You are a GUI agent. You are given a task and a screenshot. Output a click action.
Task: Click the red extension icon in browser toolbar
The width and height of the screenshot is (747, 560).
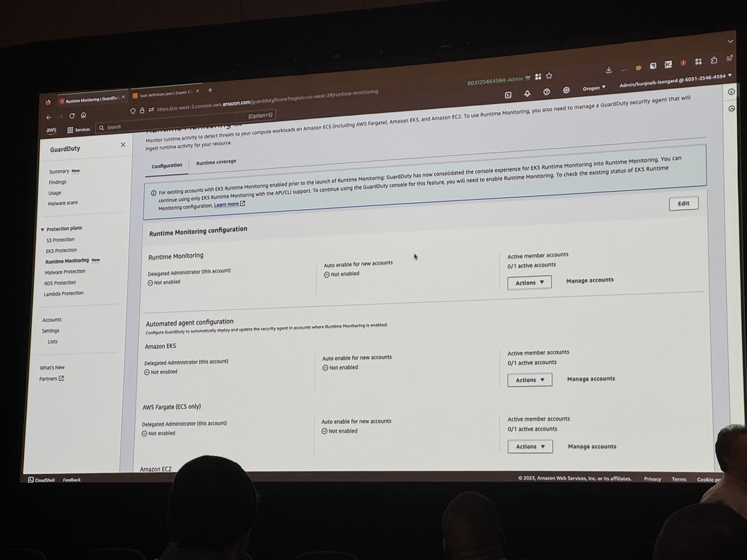[683, 63]
